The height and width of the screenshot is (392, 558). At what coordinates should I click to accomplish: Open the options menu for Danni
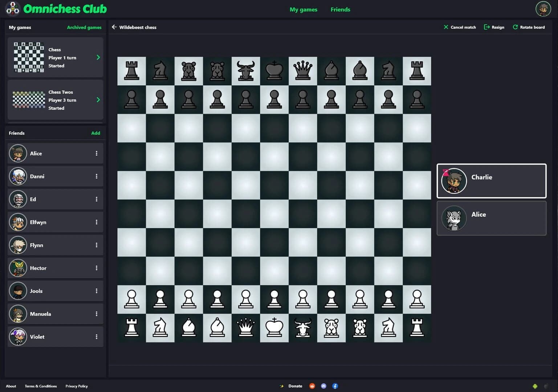(x=97, y=176)
